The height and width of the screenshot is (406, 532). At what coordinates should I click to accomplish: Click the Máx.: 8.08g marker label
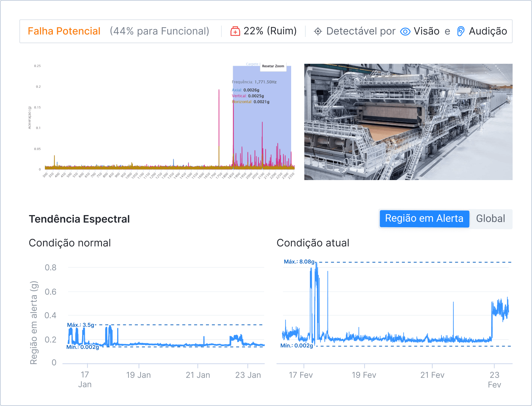pos(299,262)
